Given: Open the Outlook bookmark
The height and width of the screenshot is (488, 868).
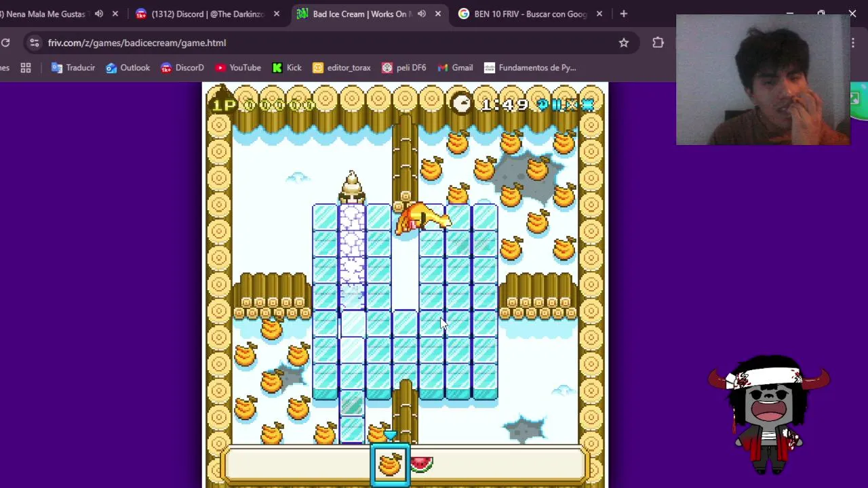Looking at the screenshot, I should click(127, 68).
